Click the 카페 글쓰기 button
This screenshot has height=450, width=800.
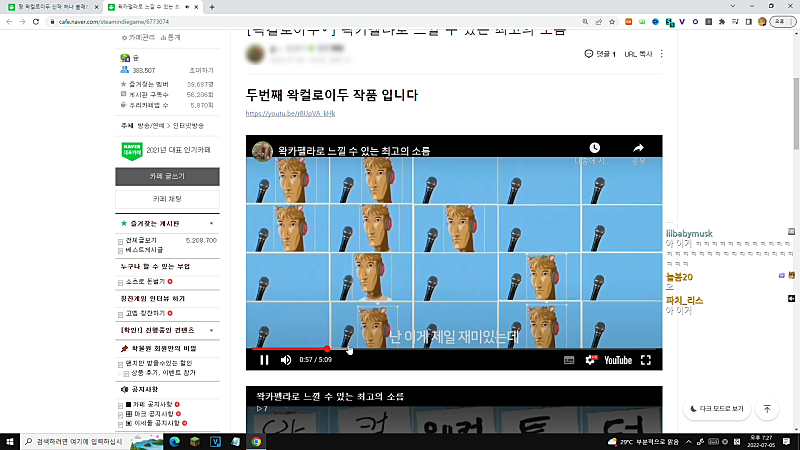(167, 177)
